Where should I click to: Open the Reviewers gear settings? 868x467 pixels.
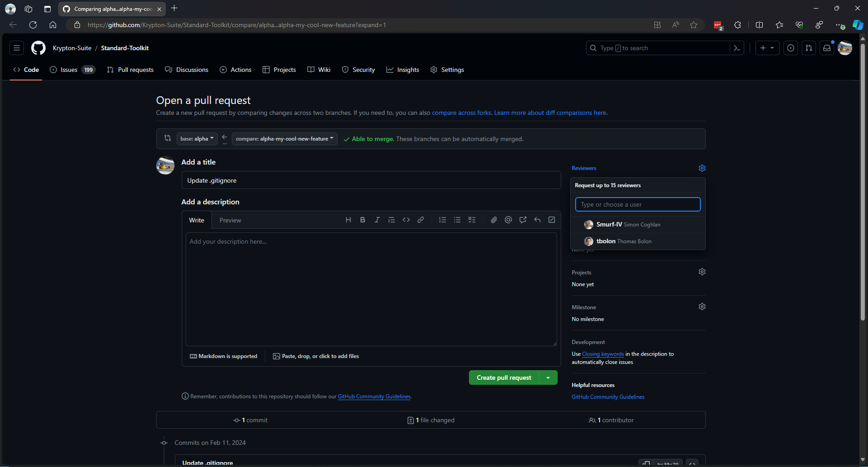coord(702,168)
